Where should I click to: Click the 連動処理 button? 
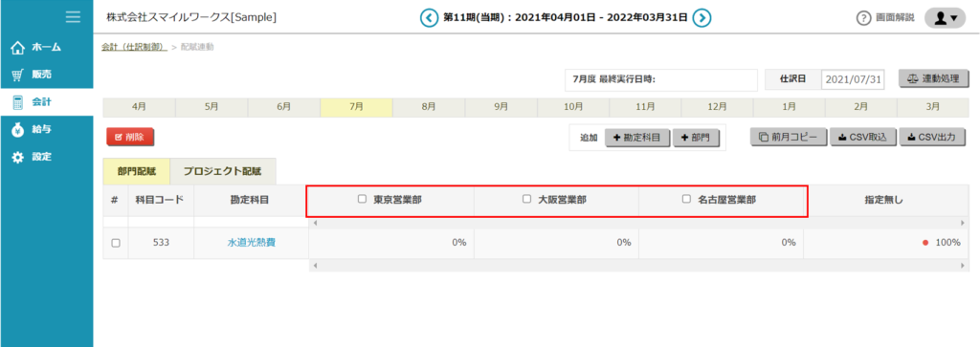(934, 79)
